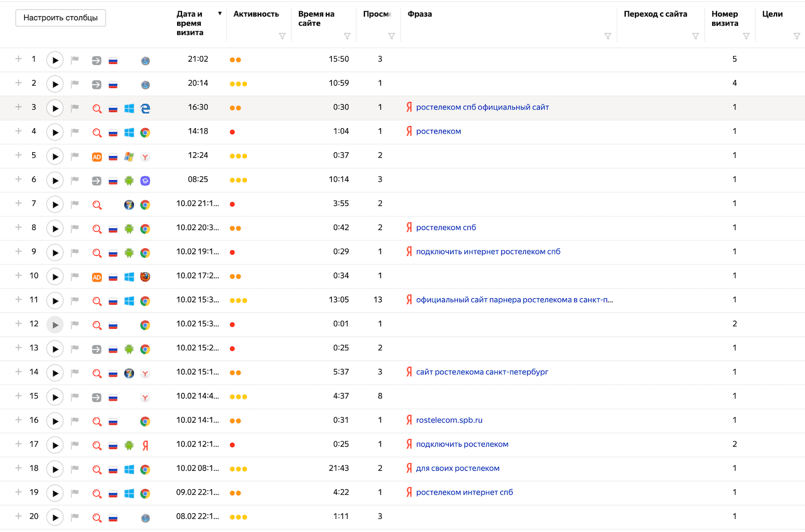The image size is (805, 532).
Task: Click the Android OS icon in visit 6
Action: [x=129, y=181]
